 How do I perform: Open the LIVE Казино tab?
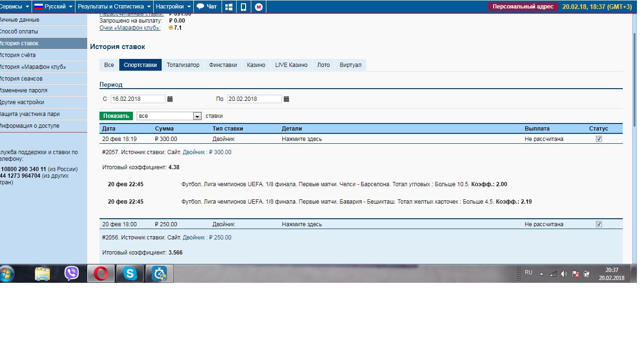(291, 65)
